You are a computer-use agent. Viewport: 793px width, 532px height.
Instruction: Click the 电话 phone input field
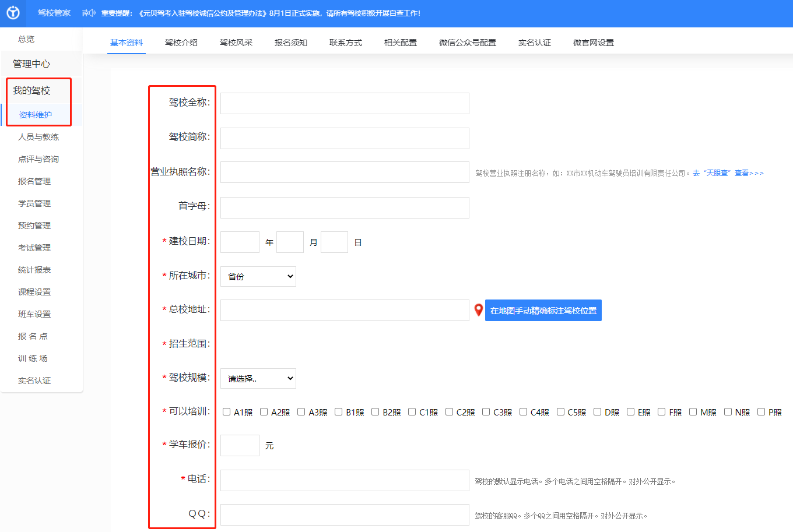click(x=345, y=480)
